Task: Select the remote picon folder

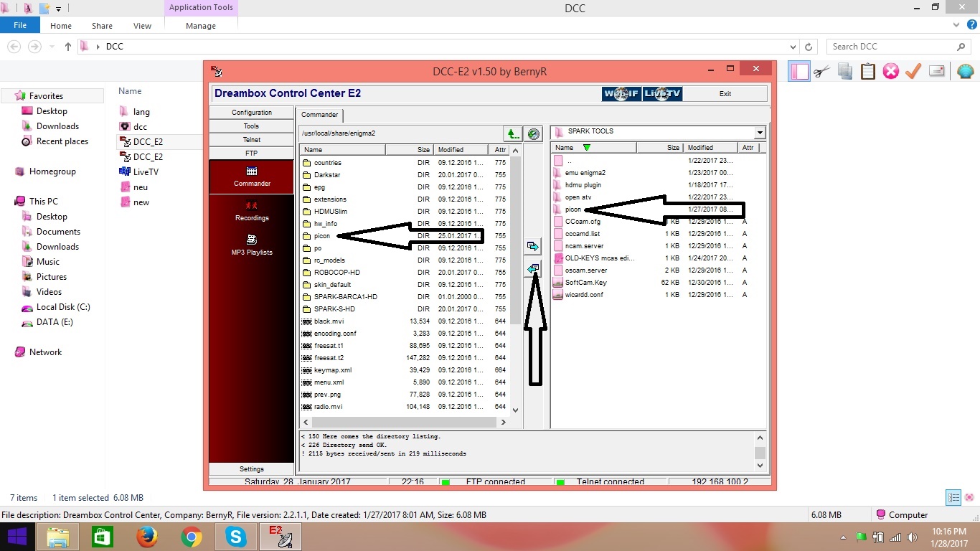Action: coord(322,236)
